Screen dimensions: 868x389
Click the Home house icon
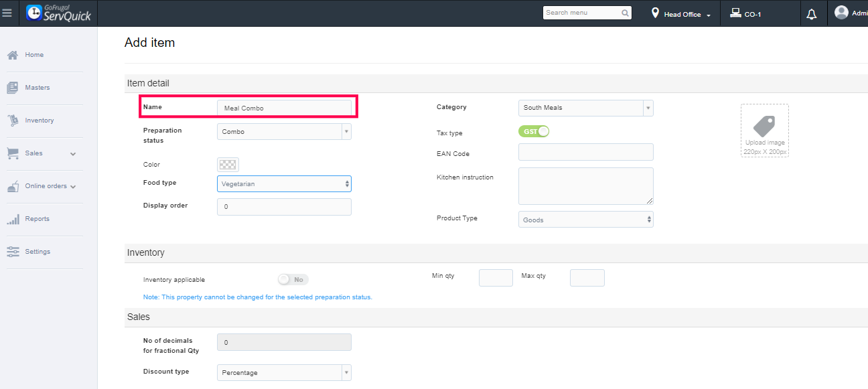[x=13, y=55]
